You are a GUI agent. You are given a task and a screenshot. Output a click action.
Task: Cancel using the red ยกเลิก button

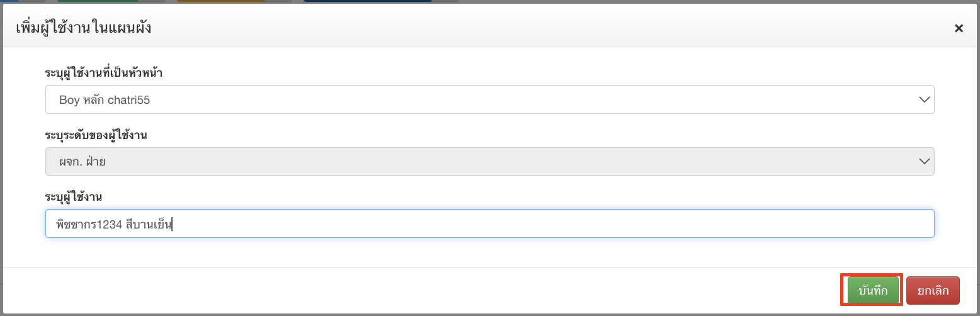(933, 290)
